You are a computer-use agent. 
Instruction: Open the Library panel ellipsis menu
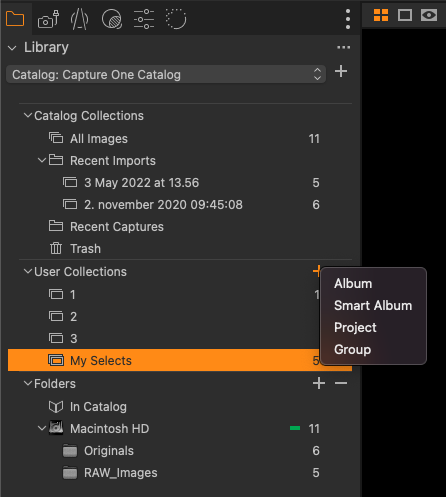tap(343, 48)
